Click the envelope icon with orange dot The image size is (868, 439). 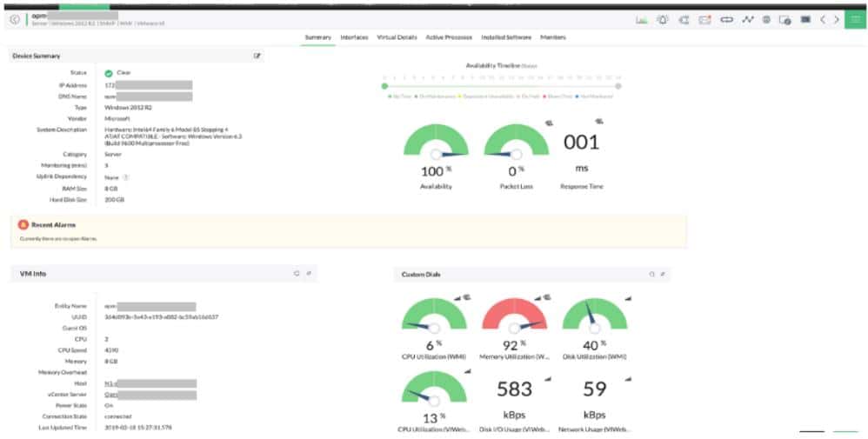[x=704, y=19]
